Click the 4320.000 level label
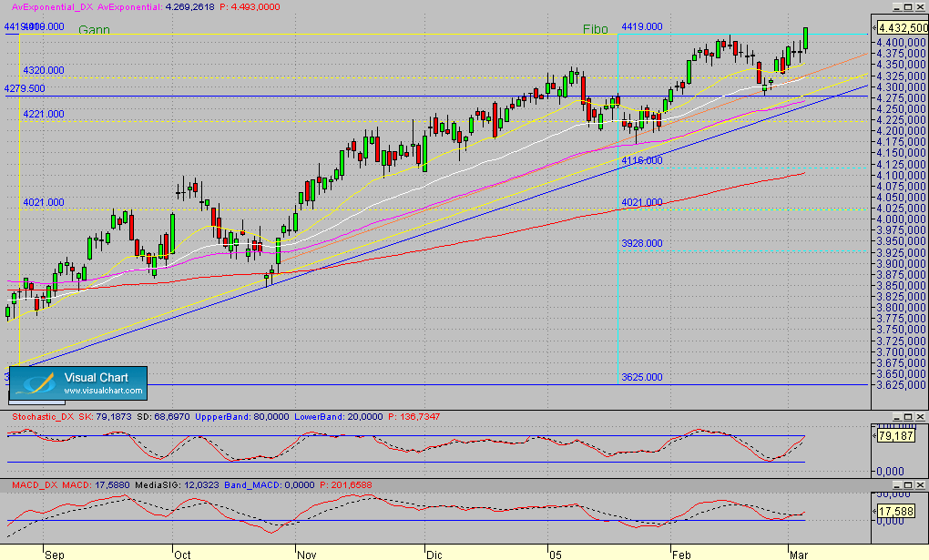 pyautogui.click(x=43, y=70)
